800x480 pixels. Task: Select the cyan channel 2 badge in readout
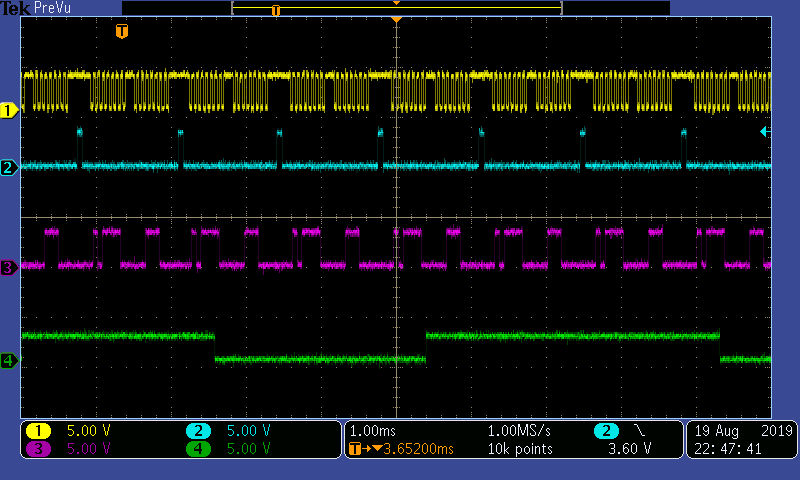[198, 431]
